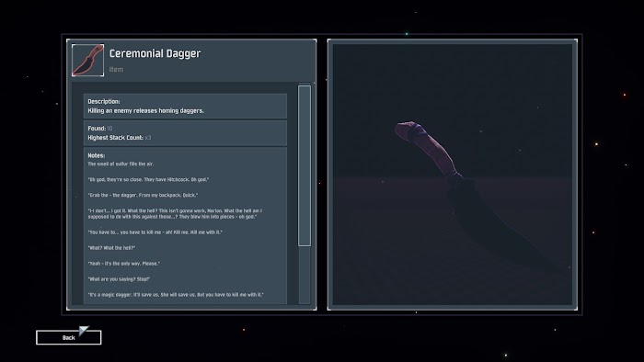Image resolution: width=644 pixels, height=362 pixels.
Task: Click "Yeah - it's the only way. Please." line
Action: [x=123, y=263]
